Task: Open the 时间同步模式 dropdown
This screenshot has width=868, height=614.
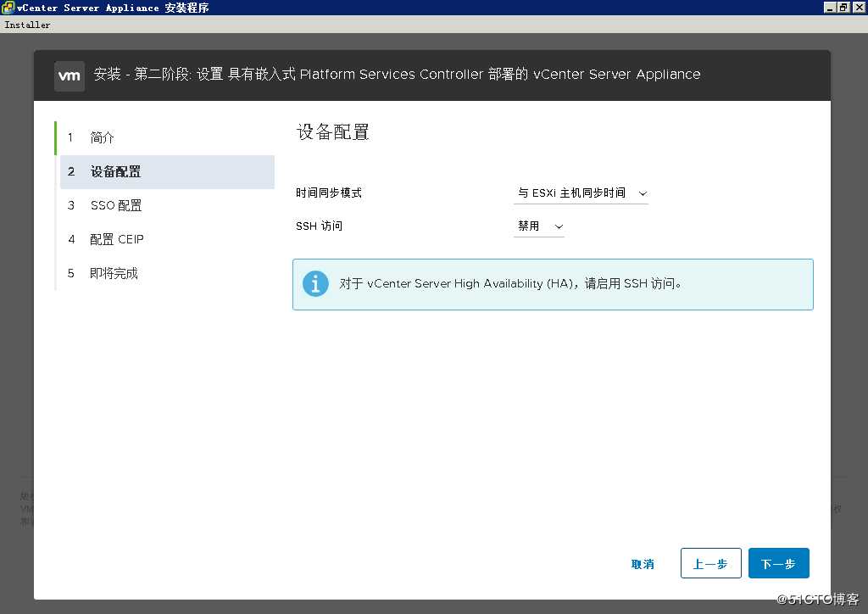Action: pyautogui.click(x=581, y=193)
